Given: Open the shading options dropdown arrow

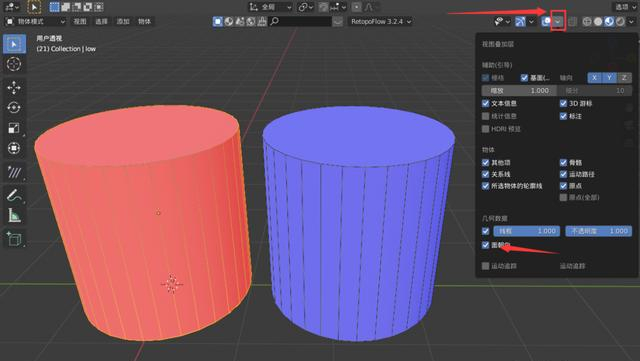Looking at the screenshot, I should (631, 21).
